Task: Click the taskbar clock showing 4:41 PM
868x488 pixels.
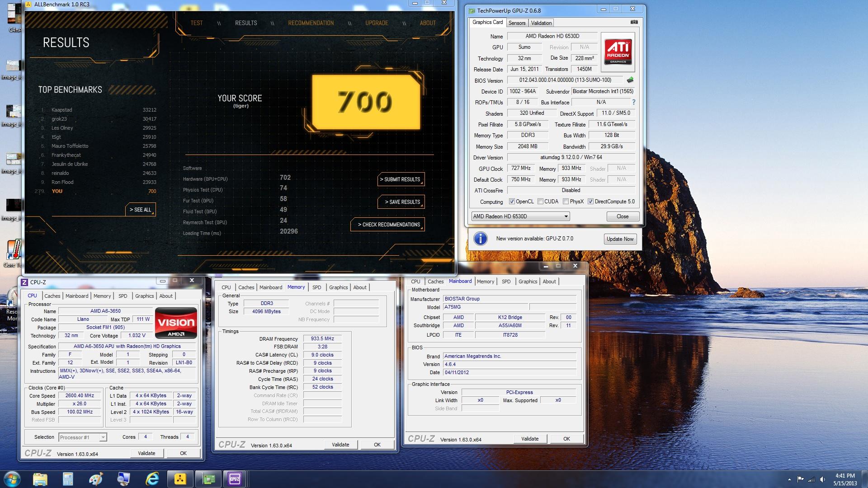Action: [x=845, y=479]
